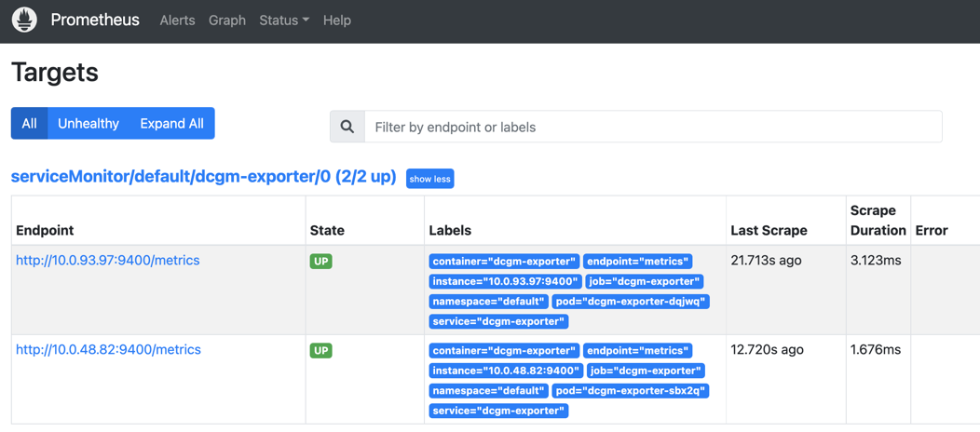Click the pod="dcgm-exporter-dqjwq" label badge
This screenshot has width=980, height=432.
[632, 302]
